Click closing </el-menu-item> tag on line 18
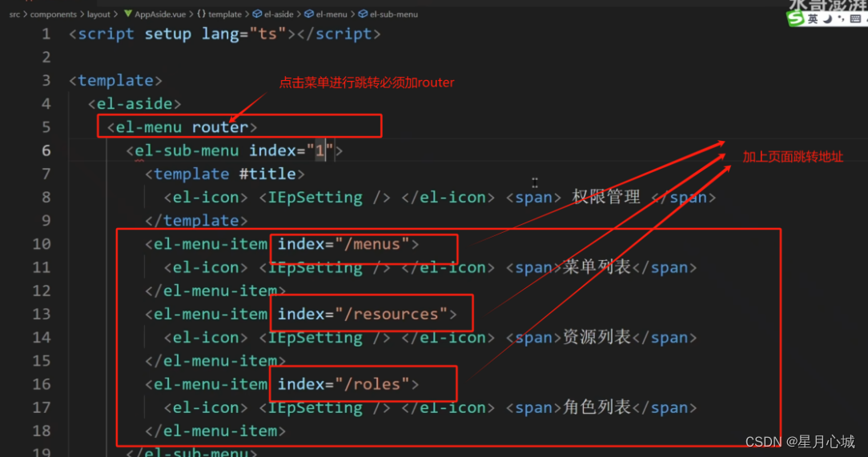This screenshot has width=868, height=457. (215, 431)
